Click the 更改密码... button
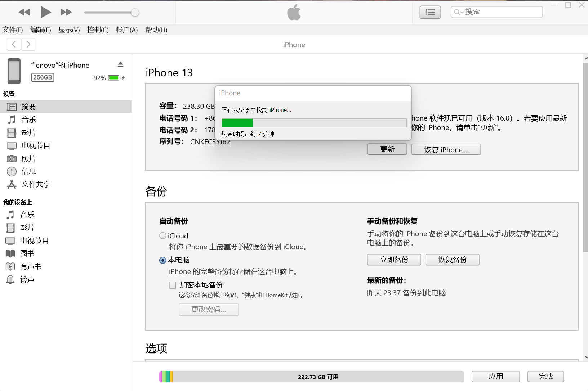Screen dimensions: 588x391 pos(209,309)
